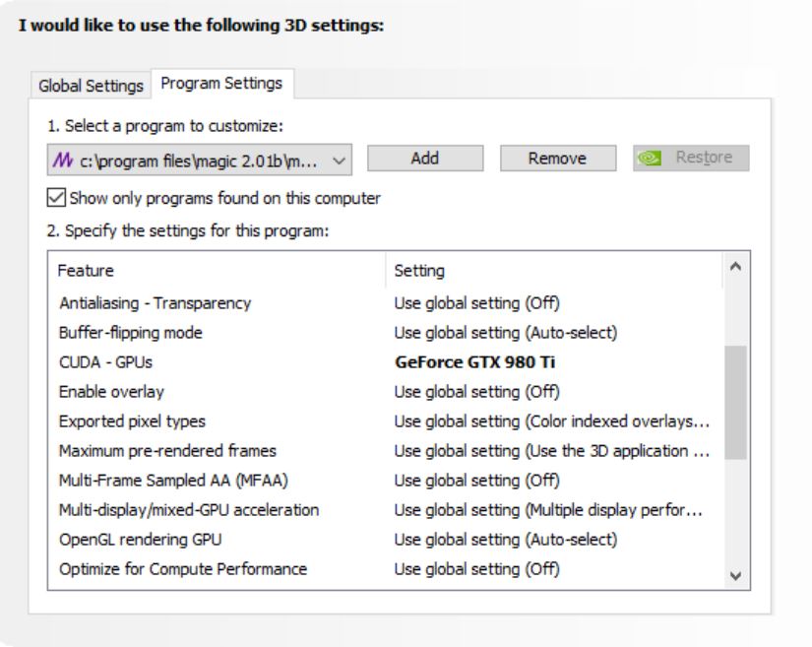Select the Exported pixel types feature
812x647 pixels.
[x=132, y=421]
